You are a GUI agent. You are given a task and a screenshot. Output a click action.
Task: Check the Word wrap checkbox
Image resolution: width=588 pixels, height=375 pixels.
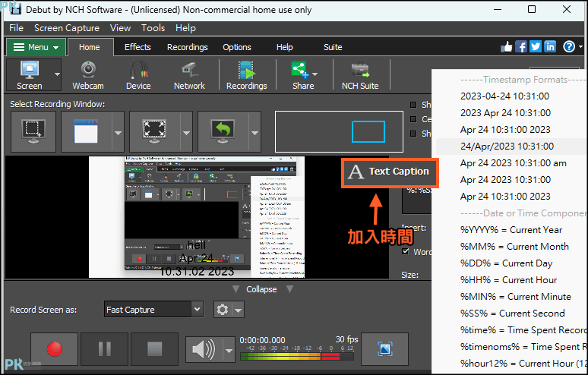pos(406,251)
